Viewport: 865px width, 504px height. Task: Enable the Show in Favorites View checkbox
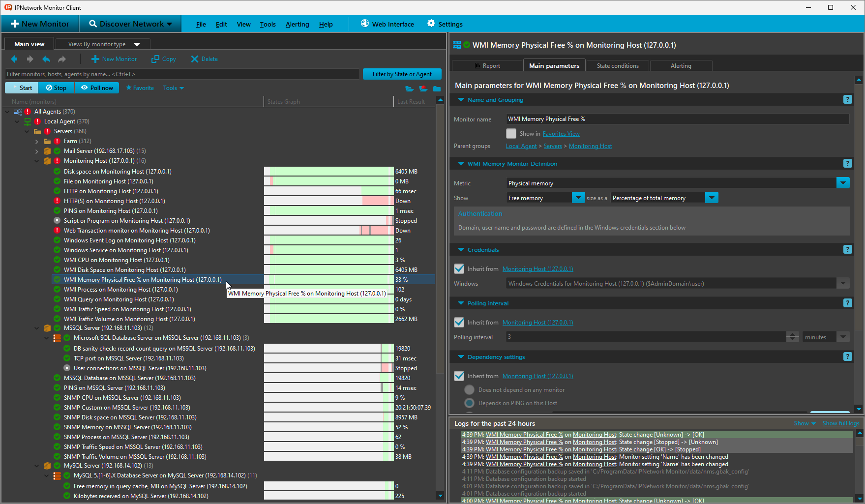[x=511, y=134]
